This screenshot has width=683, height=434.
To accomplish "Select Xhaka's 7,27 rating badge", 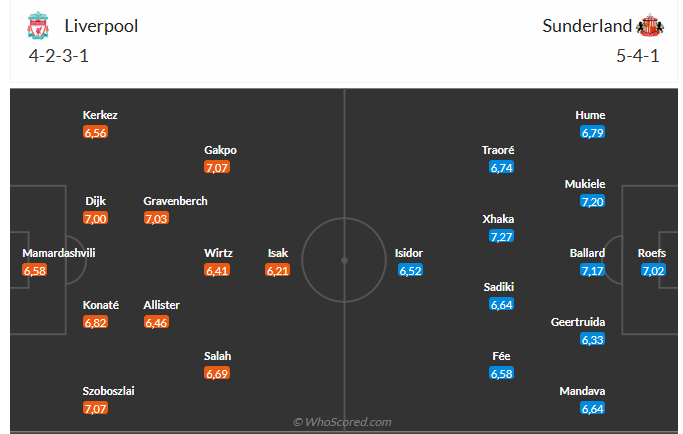I will pyautogui.click(x=501, y=236).
